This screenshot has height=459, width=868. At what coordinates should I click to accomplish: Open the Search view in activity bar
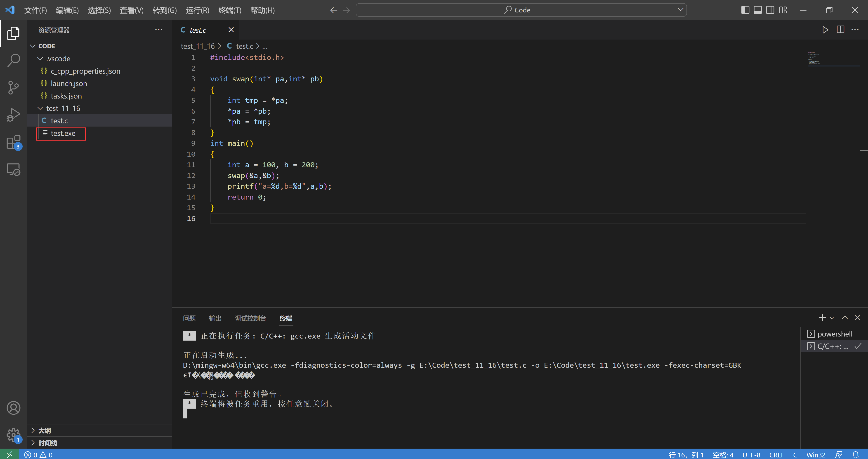[14, 60]
